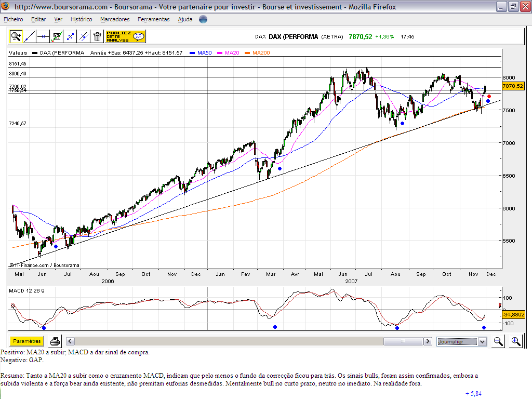The height and width of the screenshot is (399, 532).
Task: Open the Editar menu
Action: (38, 19)
